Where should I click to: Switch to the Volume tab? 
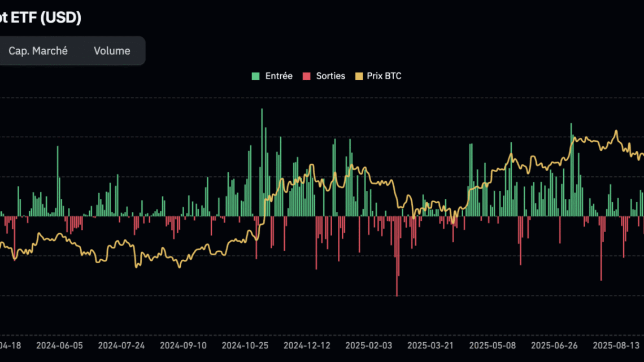(111, 50)
